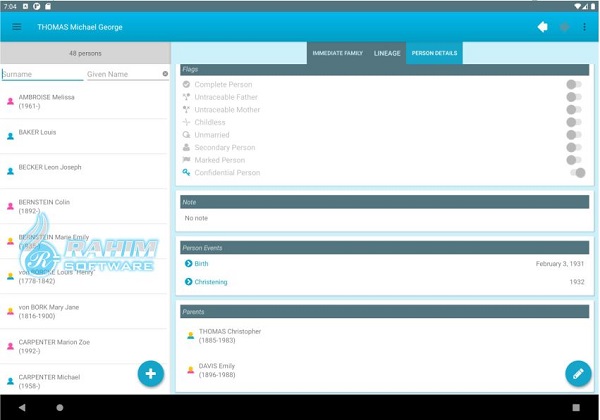Screen dimensions: 600x420
Task: Toggle the Childless flag switch
Action: 574,122
